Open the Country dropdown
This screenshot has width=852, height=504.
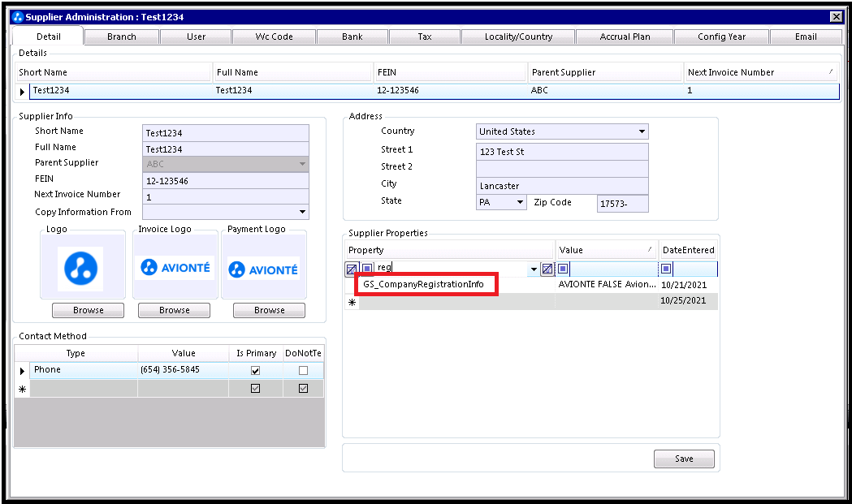(x=642, y=131)
